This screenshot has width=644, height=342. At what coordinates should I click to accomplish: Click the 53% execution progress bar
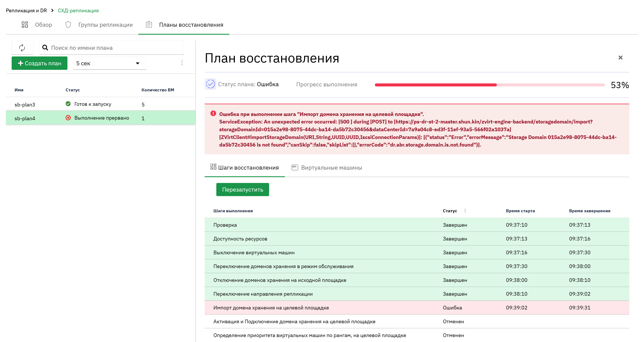(490, 85)
